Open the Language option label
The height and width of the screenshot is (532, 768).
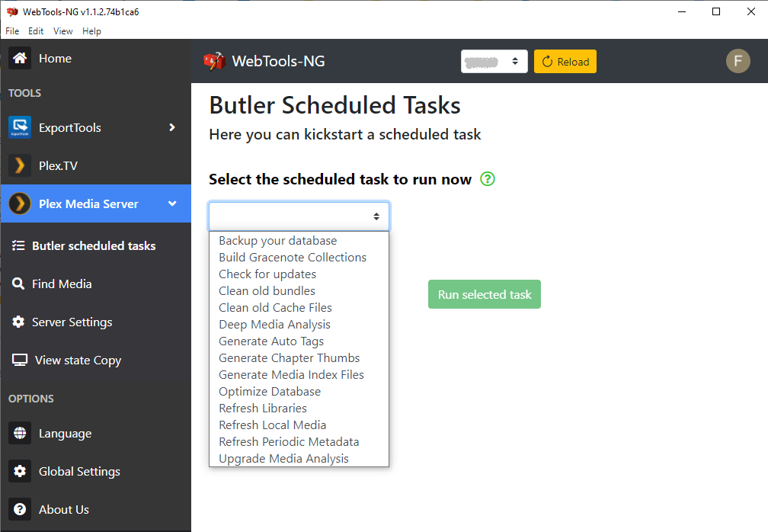click(x=66, y=434)
